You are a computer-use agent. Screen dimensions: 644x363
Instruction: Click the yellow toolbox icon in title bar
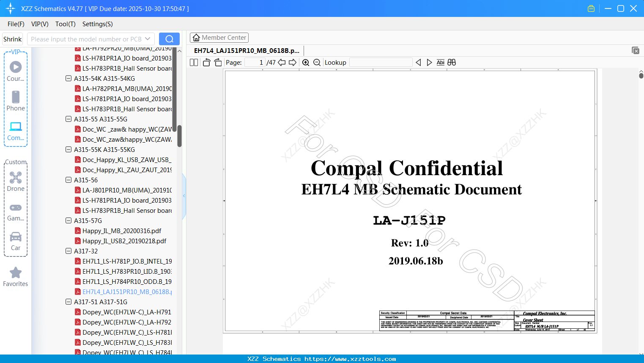591,8
